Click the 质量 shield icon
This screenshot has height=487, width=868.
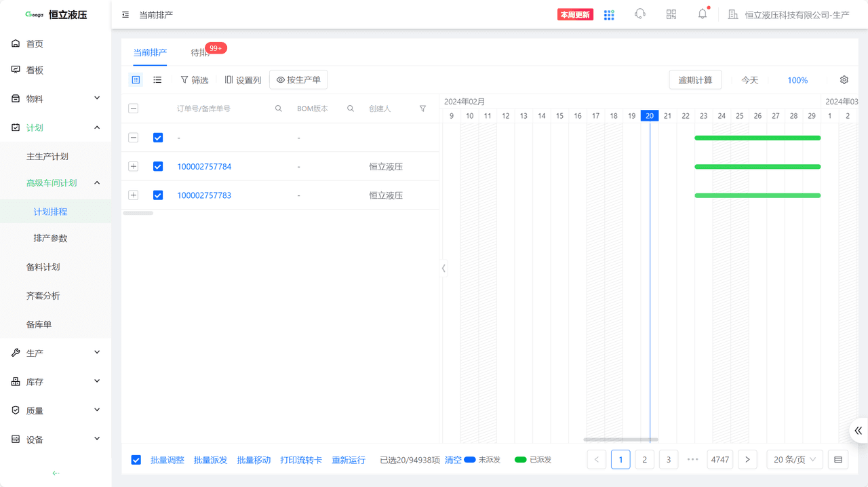tap(16, 410)
